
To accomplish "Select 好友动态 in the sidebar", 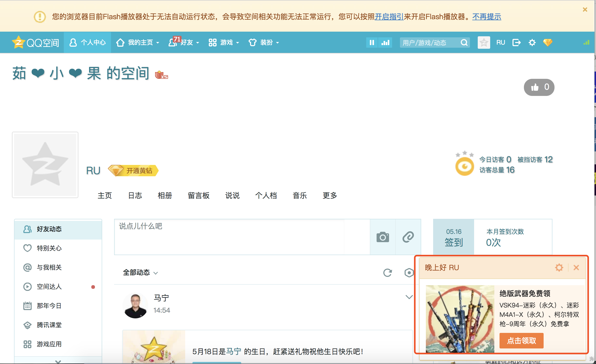I will [x=58, y=229].
